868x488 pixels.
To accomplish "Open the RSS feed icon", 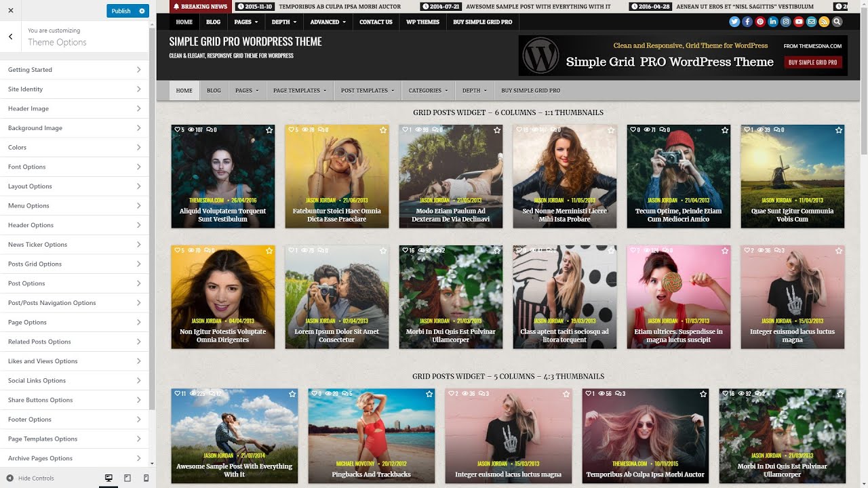I will 825,22.
